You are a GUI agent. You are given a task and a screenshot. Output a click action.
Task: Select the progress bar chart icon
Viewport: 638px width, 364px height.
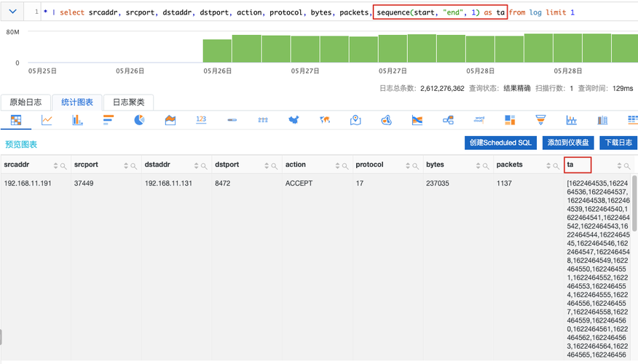(x=232, y=120)
